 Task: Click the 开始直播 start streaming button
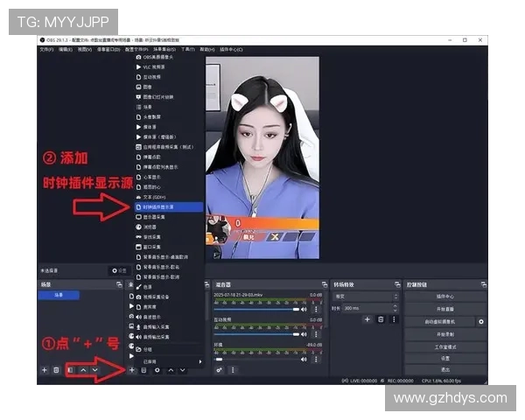[445, 309]
